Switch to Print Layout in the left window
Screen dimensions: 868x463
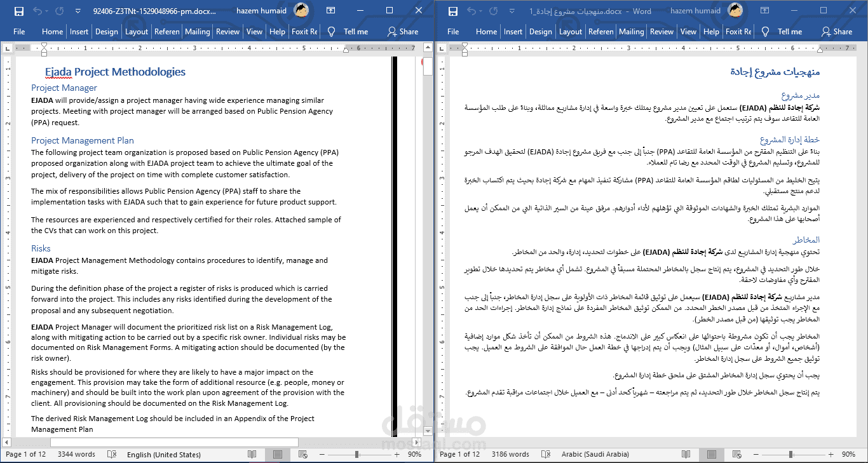click(278, 454)
